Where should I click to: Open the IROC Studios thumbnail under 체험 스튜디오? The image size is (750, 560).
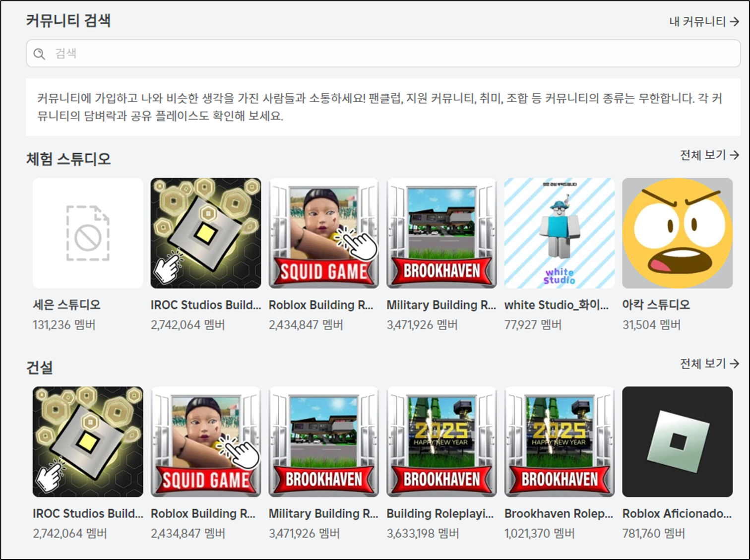click(206, 233)
